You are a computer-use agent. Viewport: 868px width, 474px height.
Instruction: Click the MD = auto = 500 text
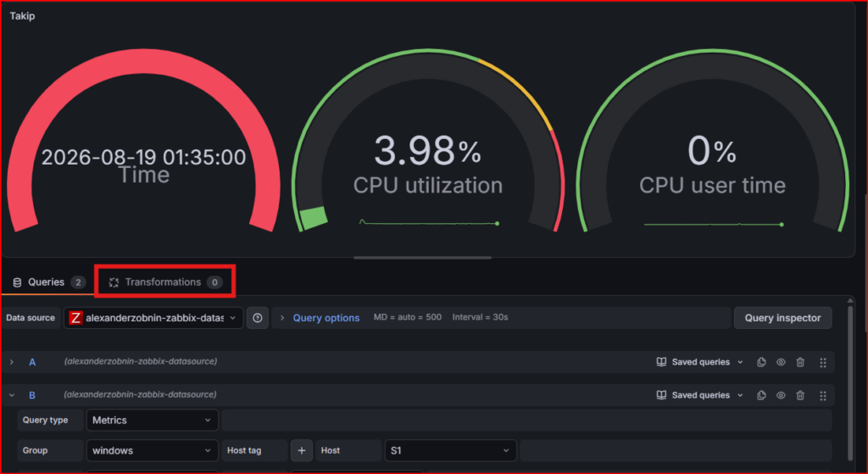(x=408, y=317)
